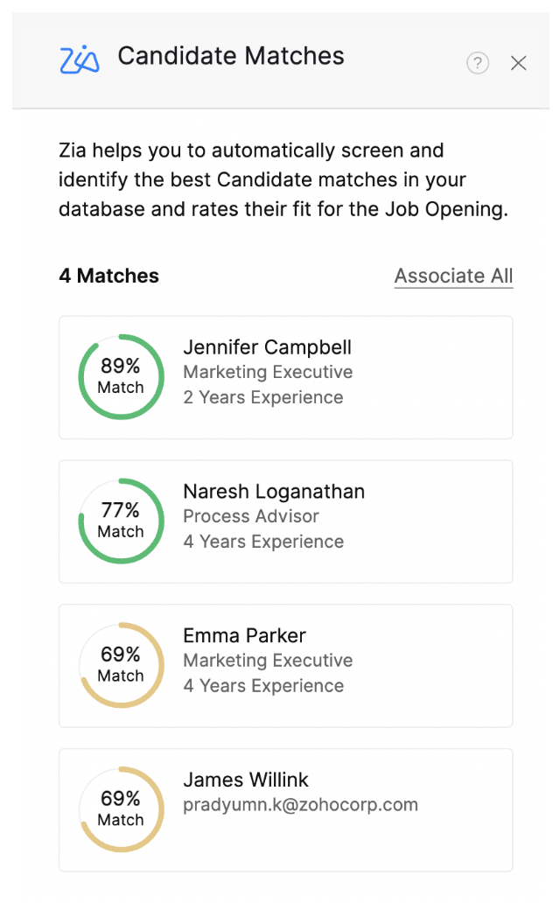The image size is (560, 924).
Task: Click the Candidate Matches panel title
Action: click(231, 57)
